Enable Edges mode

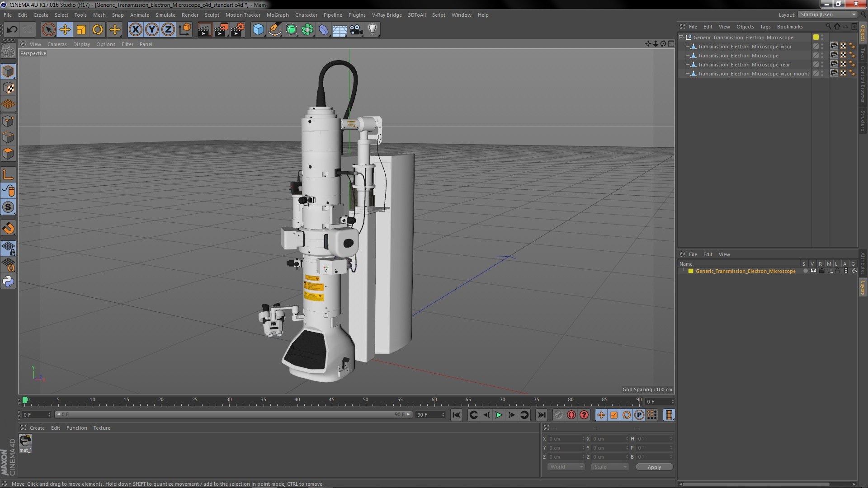tap(8, 137)
